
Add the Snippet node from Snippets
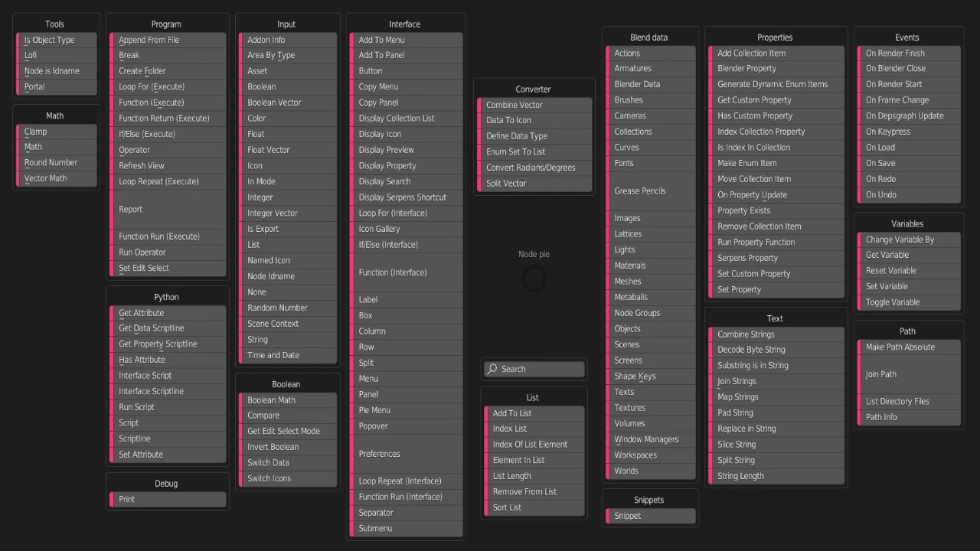(650, 515)
